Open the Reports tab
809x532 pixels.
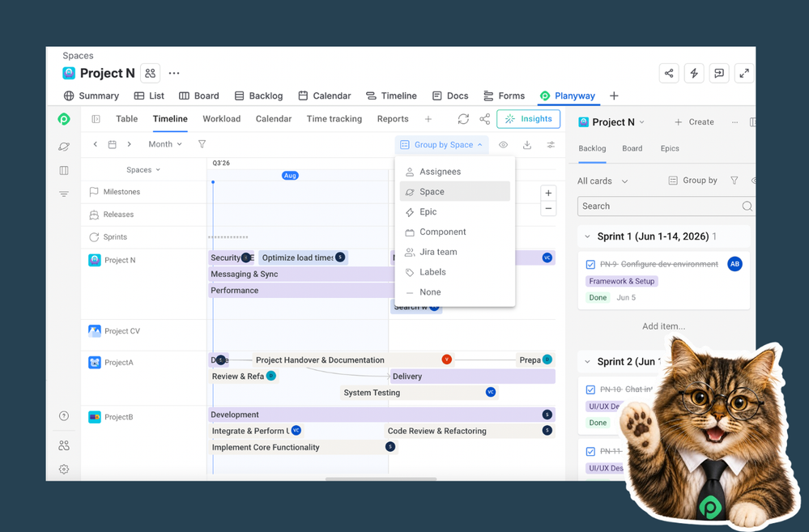(393, 119)
